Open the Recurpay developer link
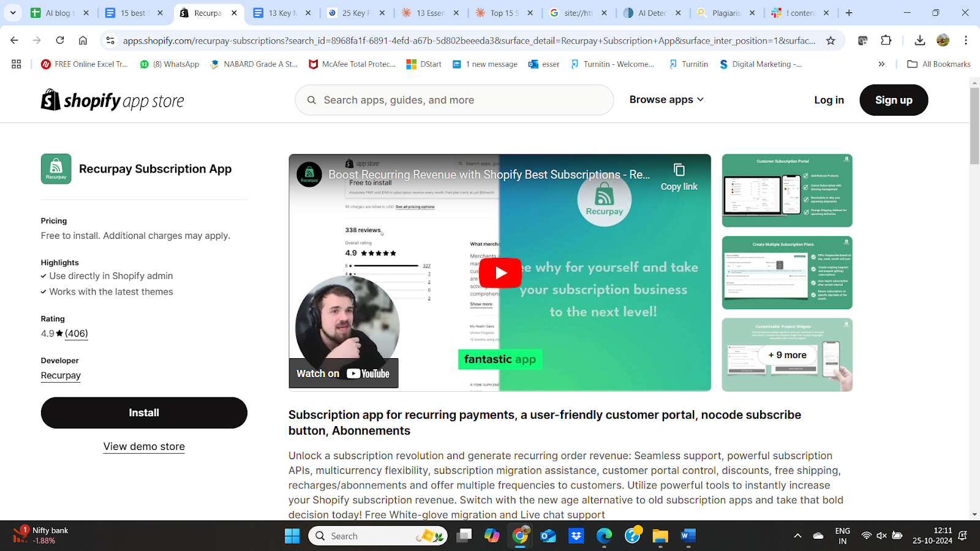The width and height of the screenshot is (980, 551). 61,375
